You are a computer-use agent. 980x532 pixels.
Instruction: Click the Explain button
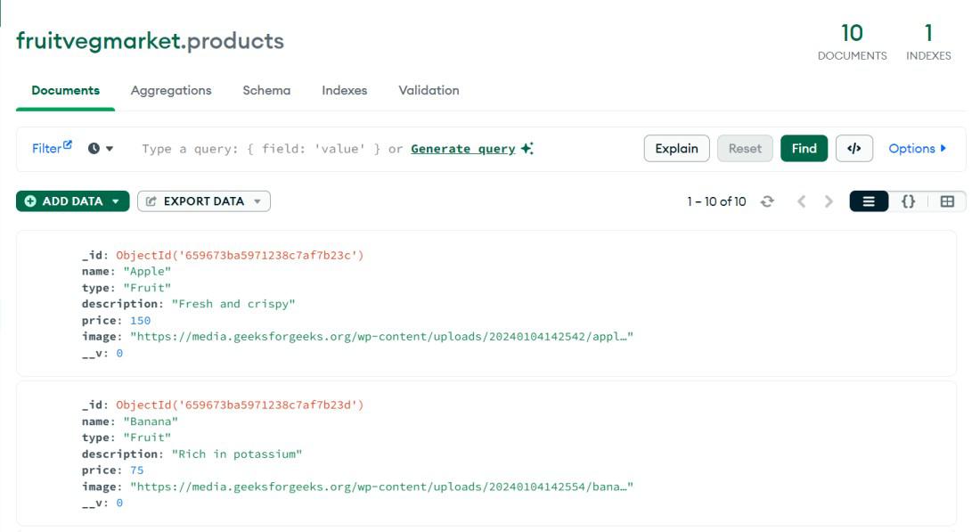[676, 149]
